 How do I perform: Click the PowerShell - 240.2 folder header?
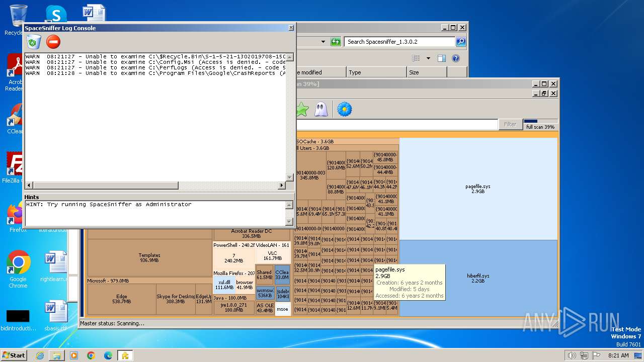[234, 245]
